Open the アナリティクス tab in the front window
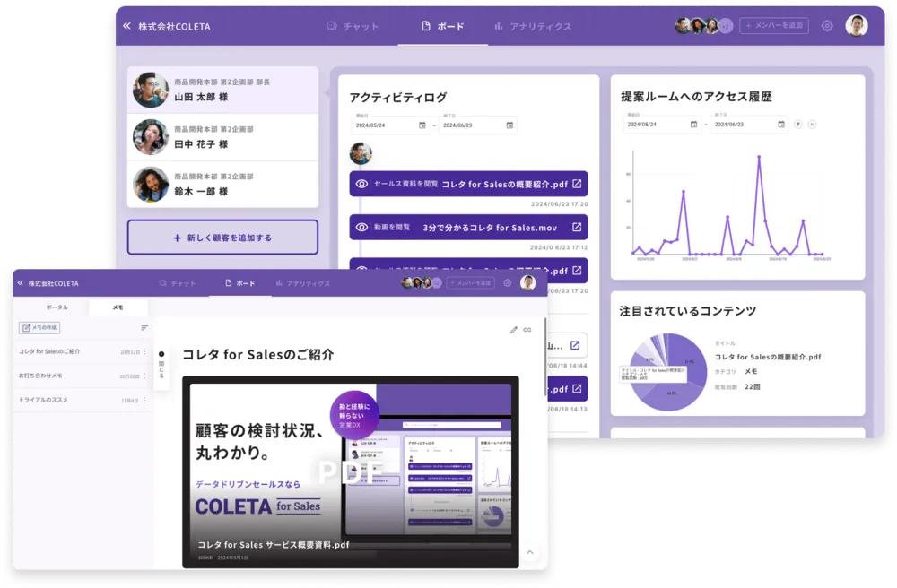 tap(302, 283)
